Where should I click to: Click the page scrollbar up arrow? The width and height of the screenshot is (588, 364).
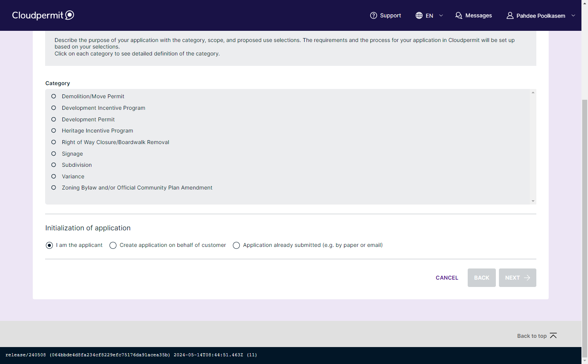(585, 3)
